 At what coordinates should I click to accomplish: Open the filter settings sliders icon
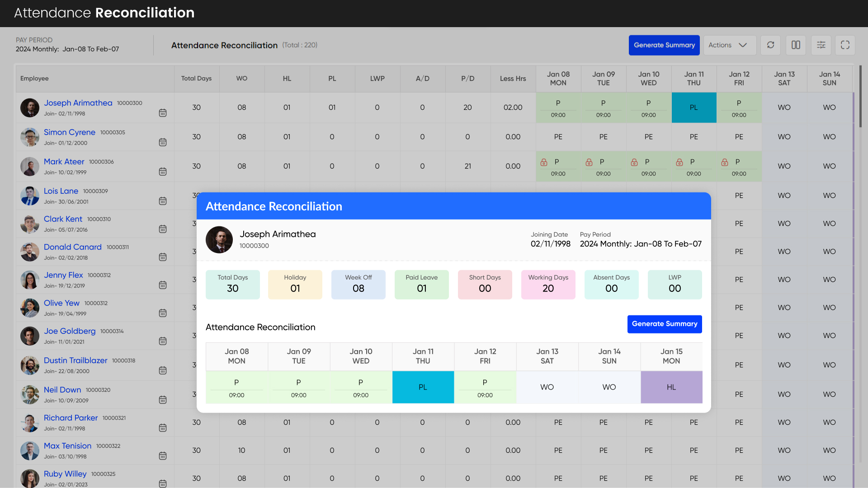tap(821, 45)
